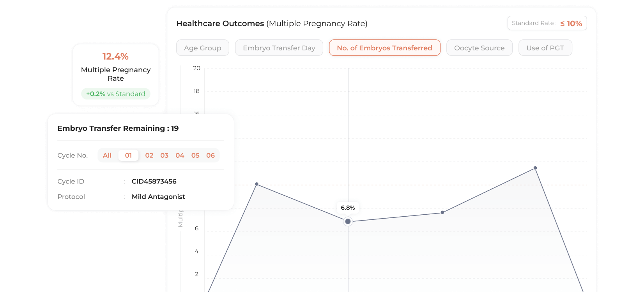Click the highest right-side data point
This screenshot has height=292, width=644.
pos(535,168)
